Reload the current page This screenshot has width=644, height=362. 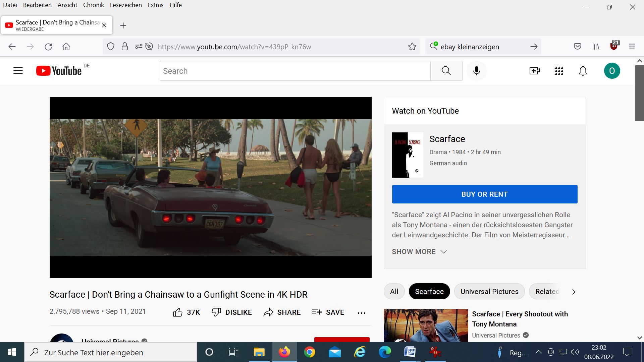pos(48,47)
